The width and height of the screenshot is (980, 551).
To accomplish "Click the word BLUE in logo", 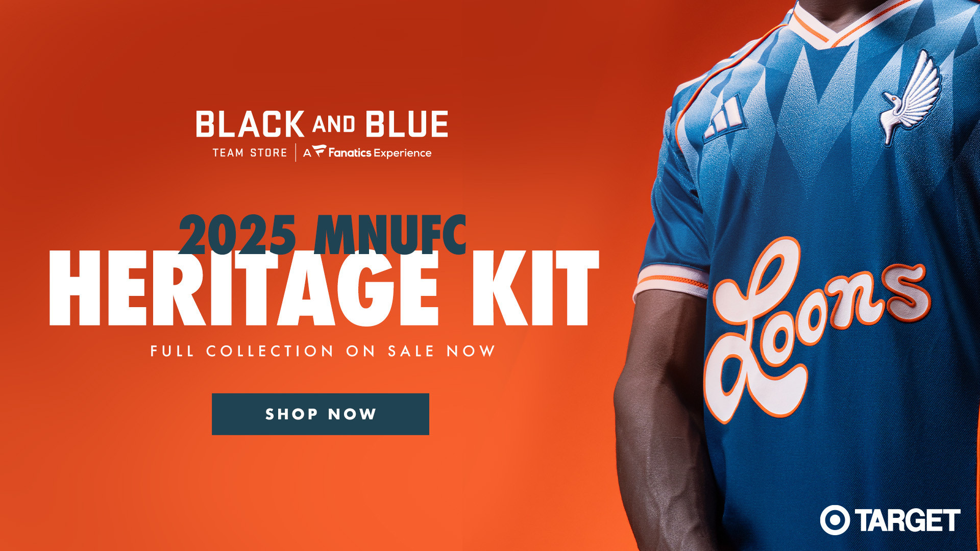I will [407, 124].
